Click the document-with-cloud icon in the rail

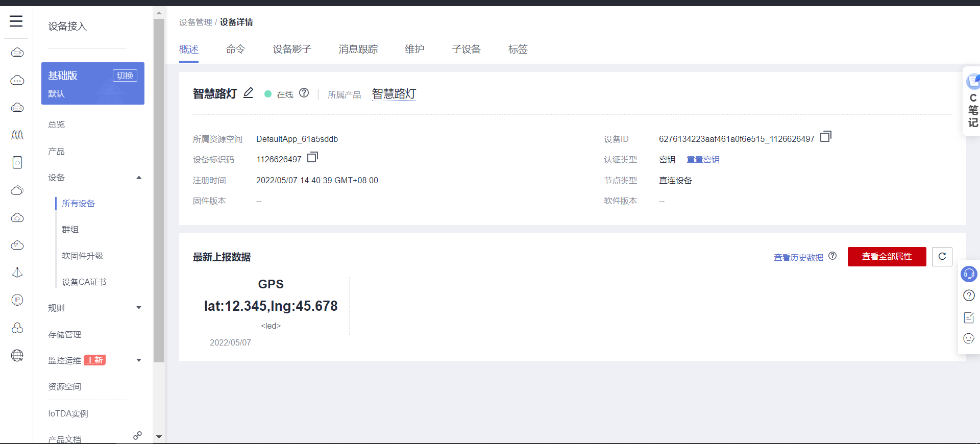click(x=17, y=162)
